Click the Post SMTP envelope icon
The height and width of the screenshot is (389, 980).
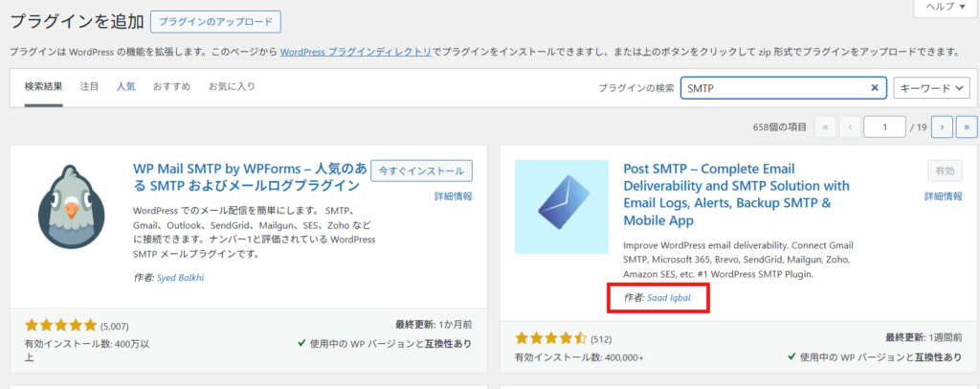pos(561,207)
